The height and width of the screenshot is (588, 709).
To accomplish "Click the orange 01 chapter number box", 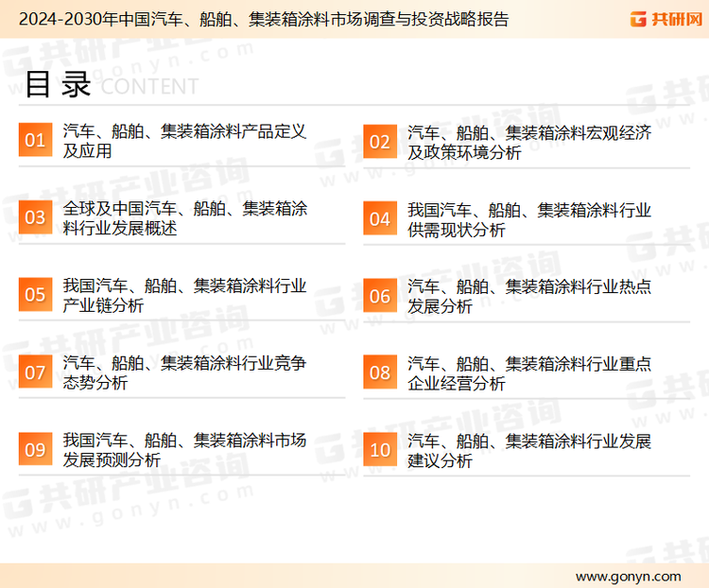I will tap(35, 140).
